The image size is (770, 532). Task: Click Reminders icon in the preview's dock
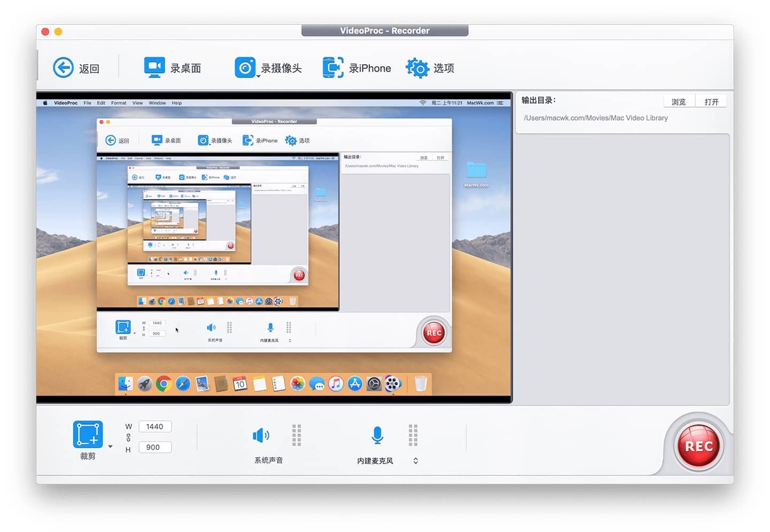click(x=279, y=383)
